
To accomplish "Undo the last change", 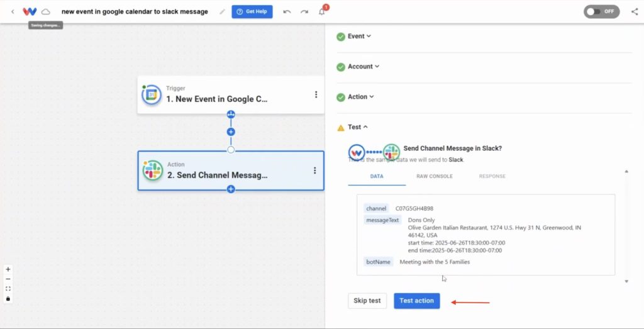I will (287, 11).
